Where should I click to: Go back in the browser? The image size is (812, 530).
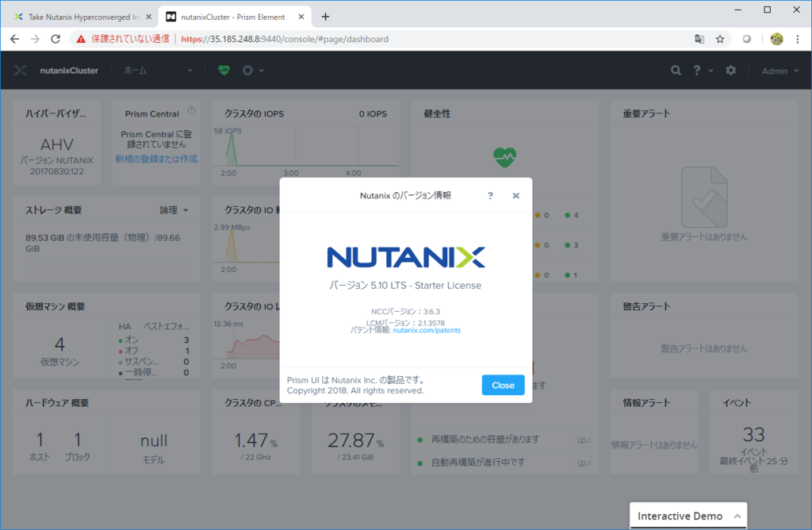[14, 39]
